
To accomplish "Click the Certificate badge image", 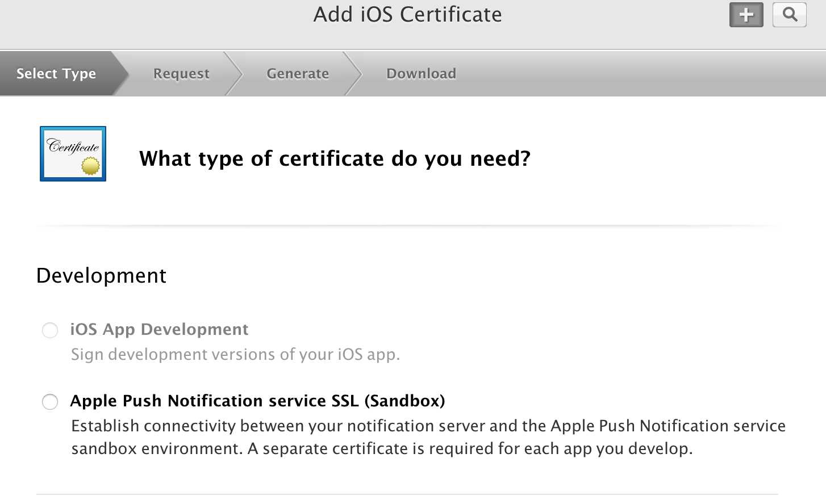I will pyautogui.click(x=73, y=154).
